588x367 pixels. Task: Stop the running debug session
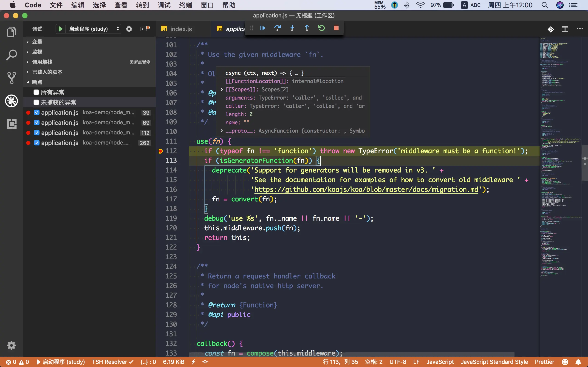336,28
